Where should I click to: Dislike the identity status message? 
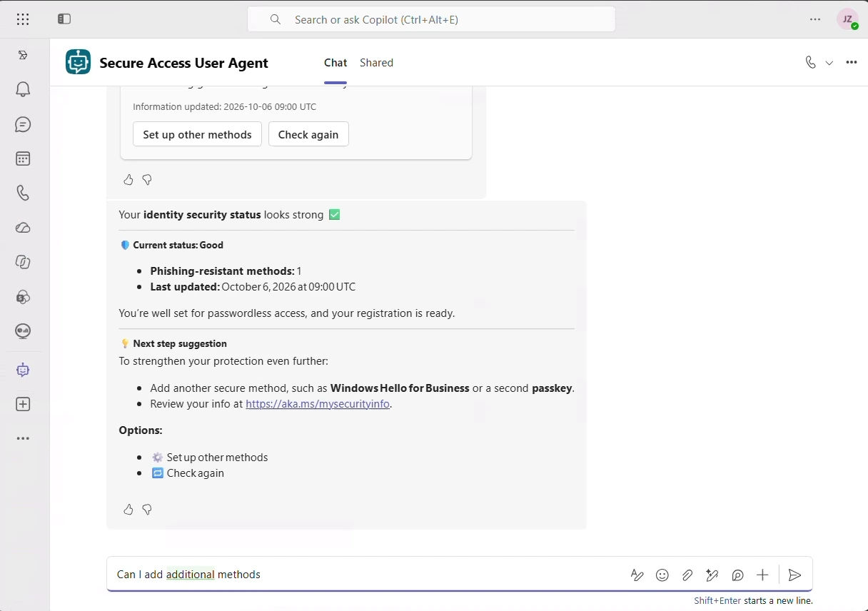147,509
